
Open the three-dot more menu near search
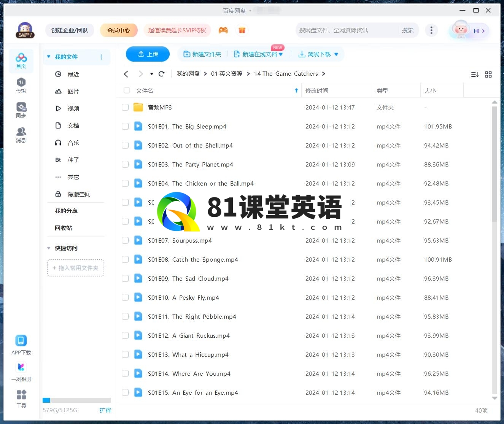(x=431, y=30)
